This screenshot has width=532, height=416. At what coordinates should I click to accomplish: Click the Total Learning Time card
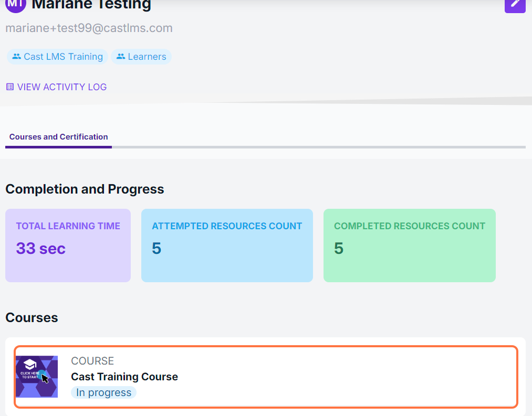68,245
